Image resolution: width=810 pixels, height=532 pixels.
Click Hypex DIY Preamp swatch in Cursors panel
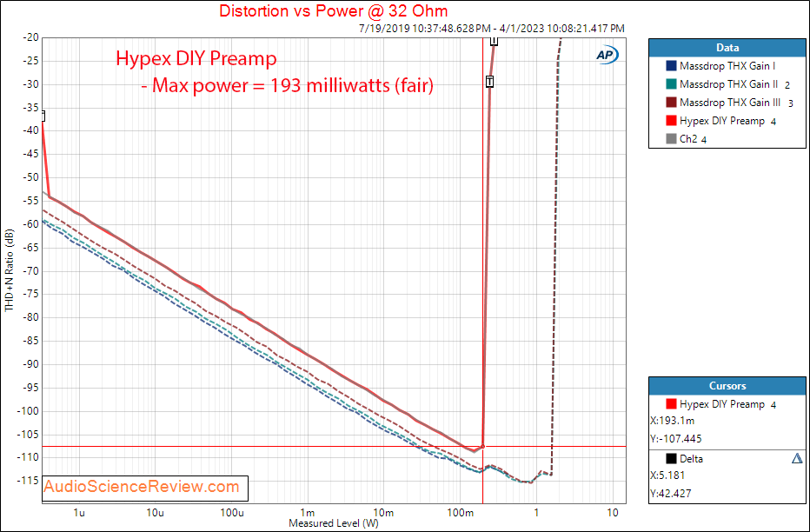671,404
